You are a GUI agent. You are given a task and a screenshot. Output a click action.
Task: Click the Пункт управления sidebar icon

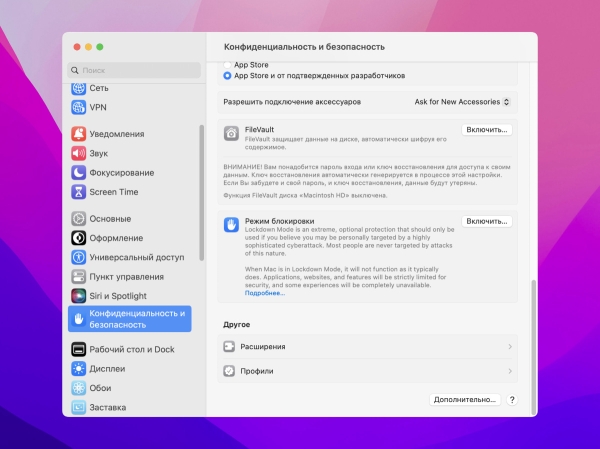coord(78,276)
